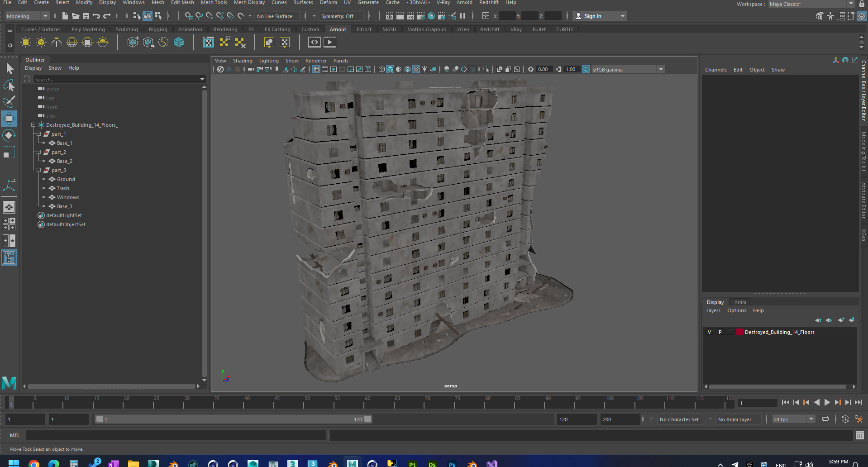Open the viewport Shading menu
The height and width of the screenshot is (467, 868).
click(x=243, y=61)
